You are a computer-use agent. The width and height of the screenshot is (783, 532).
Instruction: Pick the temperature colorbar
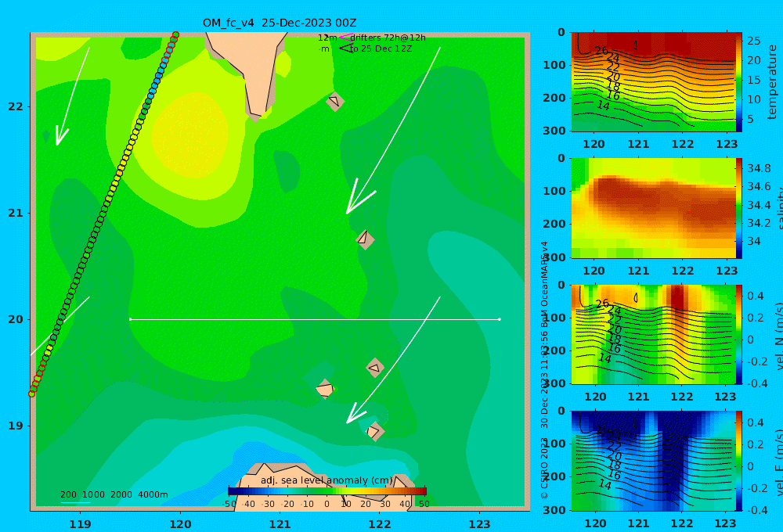point(739,82)
